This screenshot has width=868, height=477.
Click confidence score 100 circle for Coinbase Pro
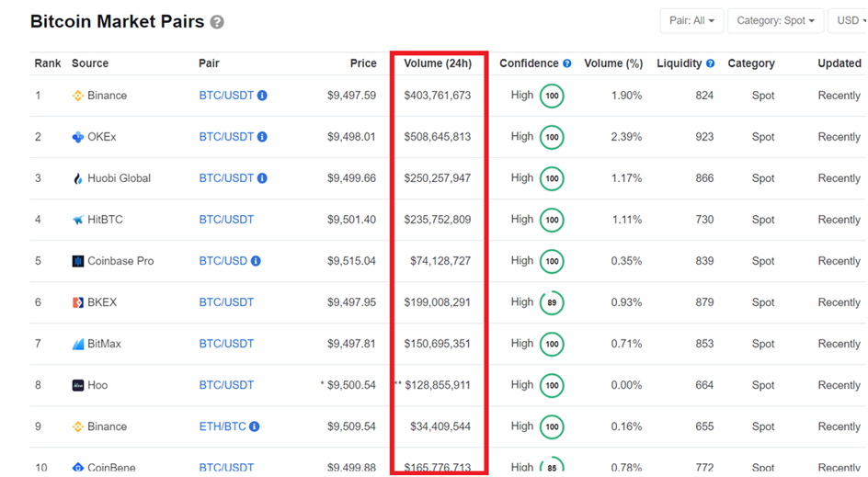click(552, 261)
